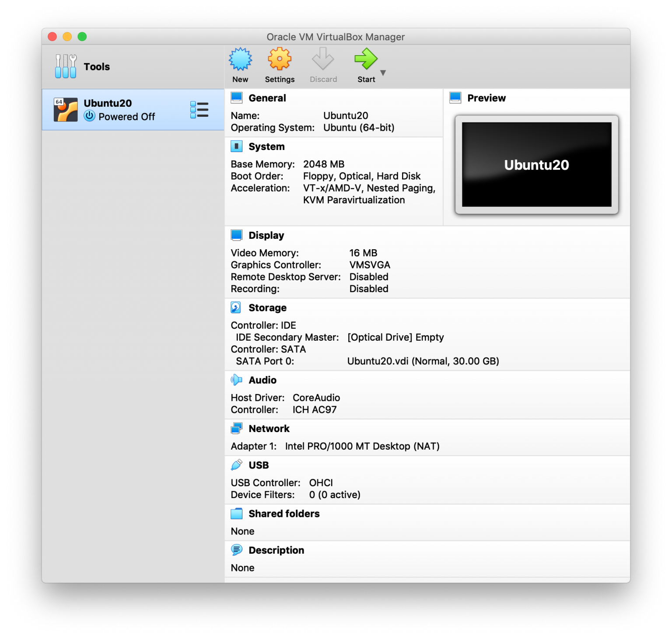Click the Shared folders icon

(x=237, y=513)
